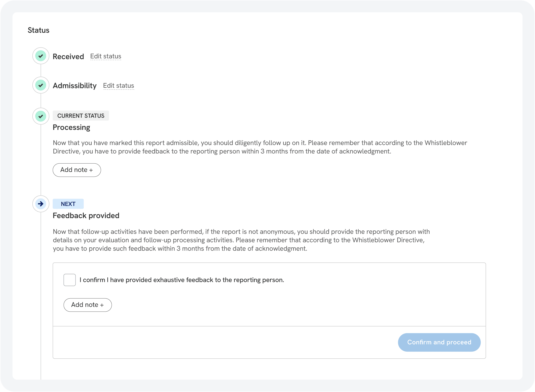Edit status of the Received step
This screenshot has height=392, width=535.
coord(106,57)
